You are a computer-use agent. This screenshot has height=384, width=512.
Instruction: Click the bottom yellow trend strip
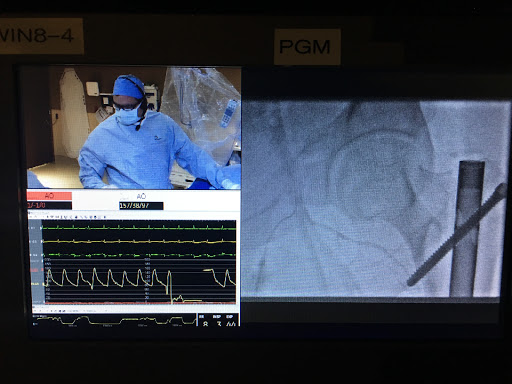tap(114, 320)
